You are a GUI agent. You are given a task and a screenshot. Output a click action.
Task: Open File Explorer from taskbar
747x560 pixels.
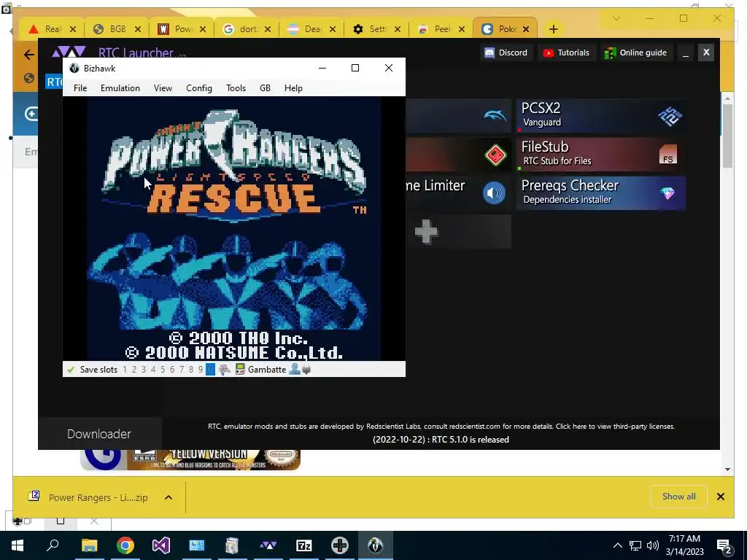[89, 545]
